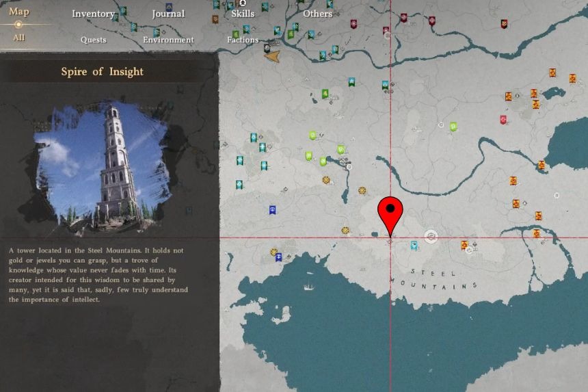Switch to the Map tab
The height and width of the screenshot is (392, 588).
click(19, 12)
